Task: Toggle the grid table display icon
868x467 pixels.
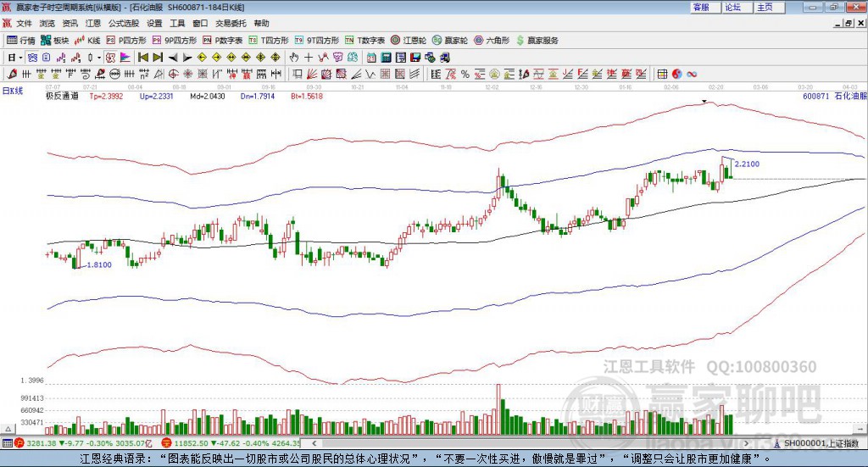Action: click(x=662, y=74)
